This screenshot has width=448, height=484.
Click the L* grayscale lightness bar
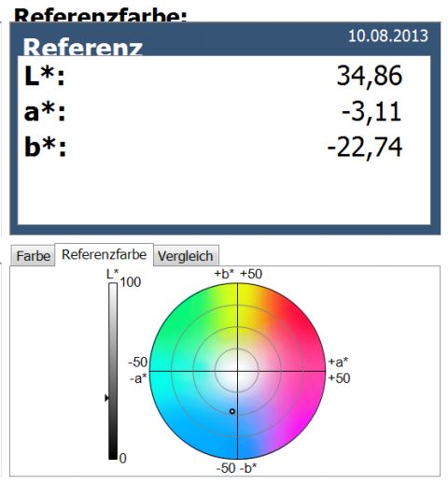[113, 371]
